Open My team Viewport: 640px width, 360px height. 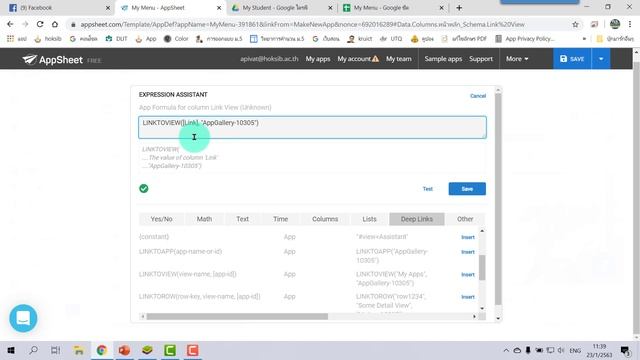(x=399, y=59)
